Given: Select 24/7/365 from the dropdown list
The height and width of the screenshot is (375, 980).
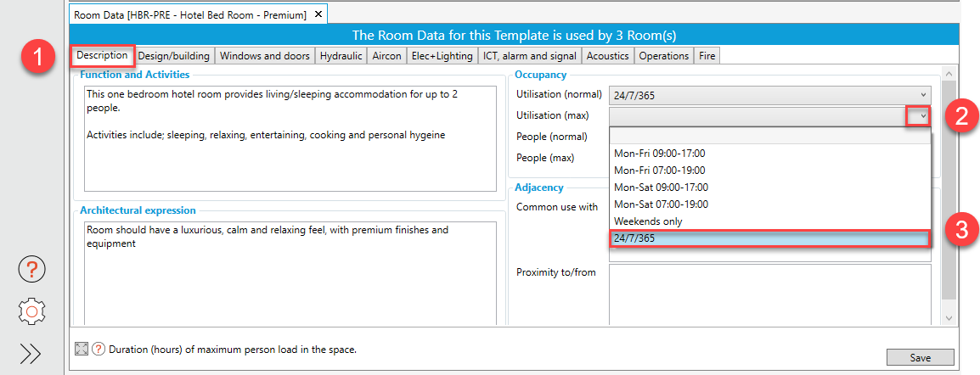Looking at the screenshot, I should (770, 239).
